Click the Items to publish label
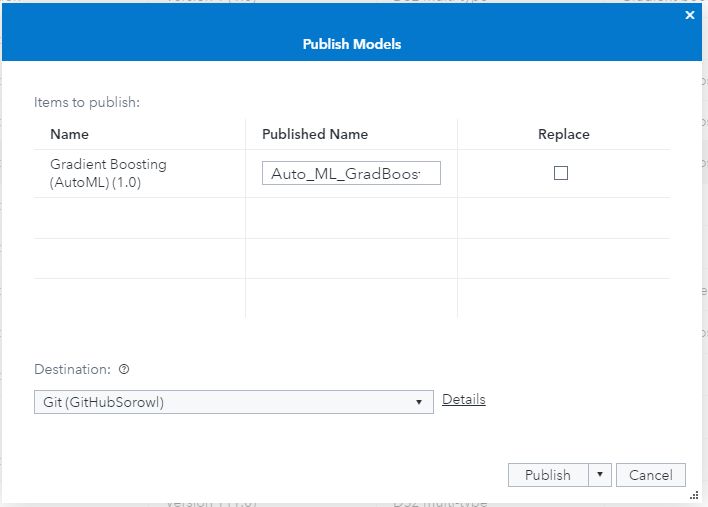708x507 pixels. tap(86, 102)
